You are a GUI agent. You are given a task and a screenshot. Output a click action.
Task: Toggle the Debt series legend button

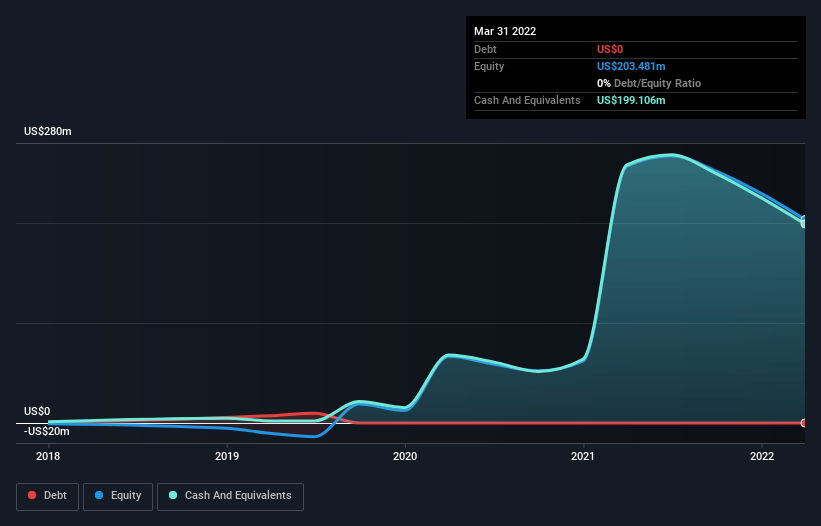[47, 496]
